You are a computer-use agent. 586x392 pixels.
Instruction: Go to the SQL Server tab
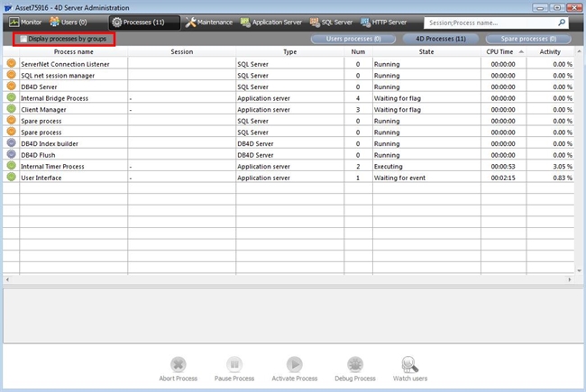pos(330,21)
